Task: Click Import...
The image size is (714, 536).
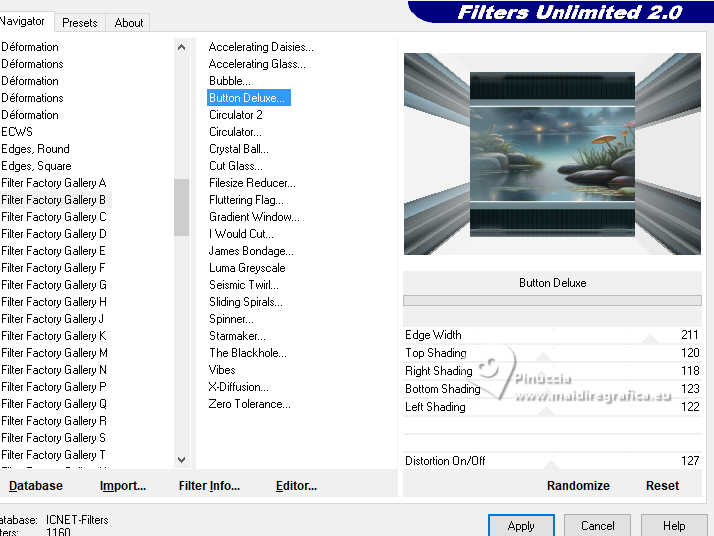Action: [x=122, y=485]
